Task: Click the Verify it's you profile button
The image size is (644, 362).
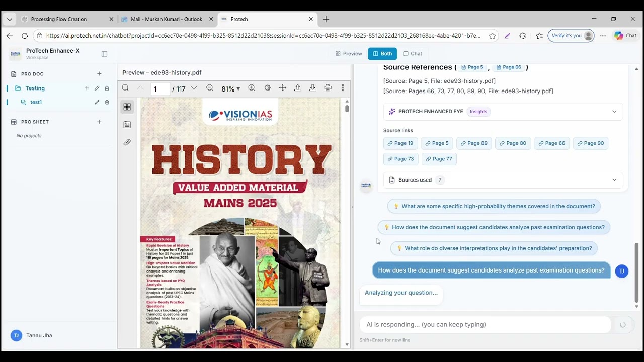Action: pyautogui.click(x=571, y=36)
